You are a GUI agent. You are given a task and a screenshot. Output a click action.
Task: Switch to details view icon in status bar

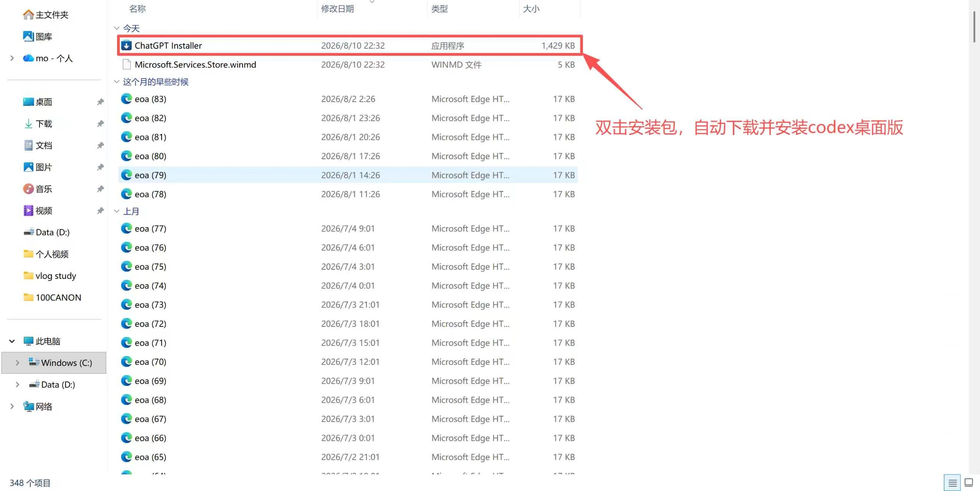point(952,483)
